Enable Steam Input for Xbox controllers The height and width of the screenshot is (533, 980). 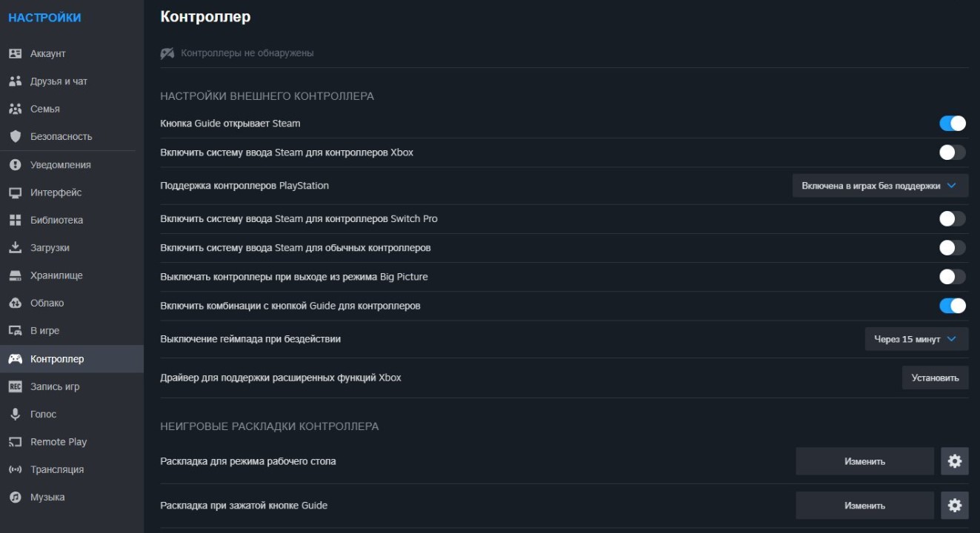[x=953, y=152]
